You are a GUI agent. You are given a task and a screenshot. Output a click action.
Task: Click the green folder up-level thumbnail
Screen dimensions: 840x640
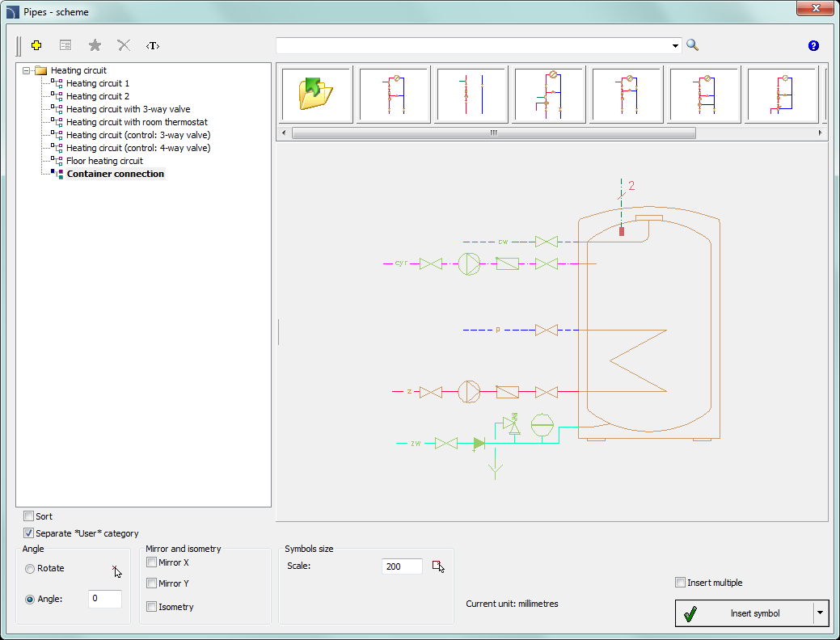(316, 95)
